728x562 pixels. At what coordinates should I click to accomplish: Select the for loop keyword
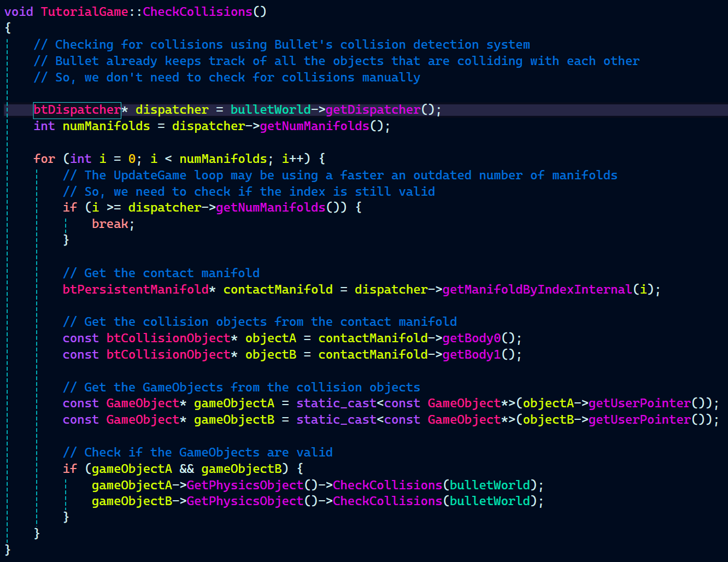pos(44,159)
